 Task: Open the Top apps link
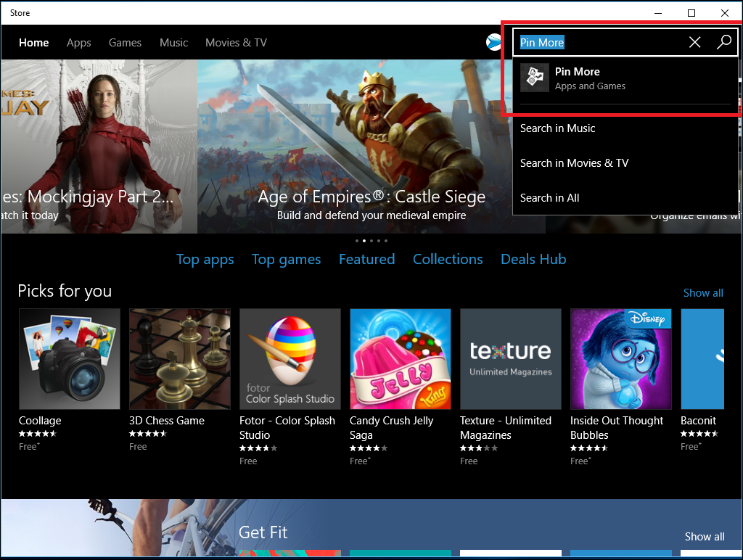point(205,260)
